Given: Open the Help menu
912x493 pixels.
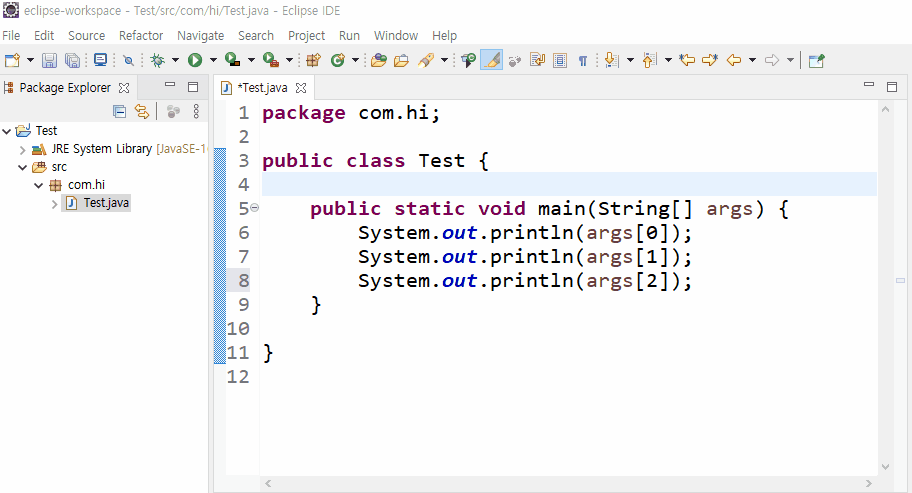Looking at the screenshot, I should [x=444, y=35].
